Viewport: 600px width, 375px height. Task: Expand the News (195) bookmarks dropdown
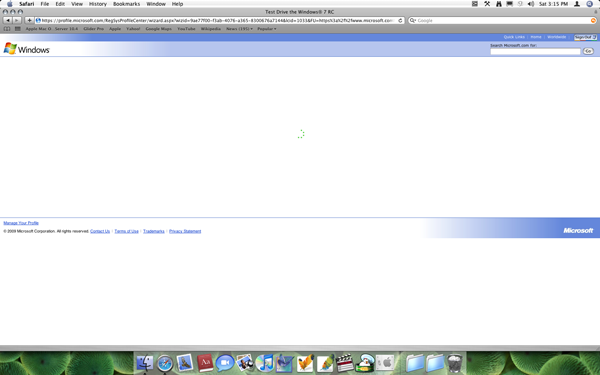coord(239,29)
